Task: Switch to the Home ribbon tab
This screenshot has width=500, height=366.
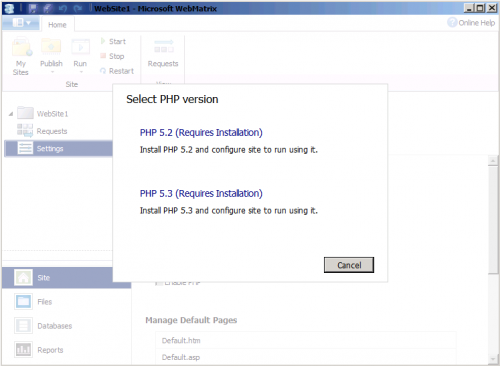Action: (57, 25)
